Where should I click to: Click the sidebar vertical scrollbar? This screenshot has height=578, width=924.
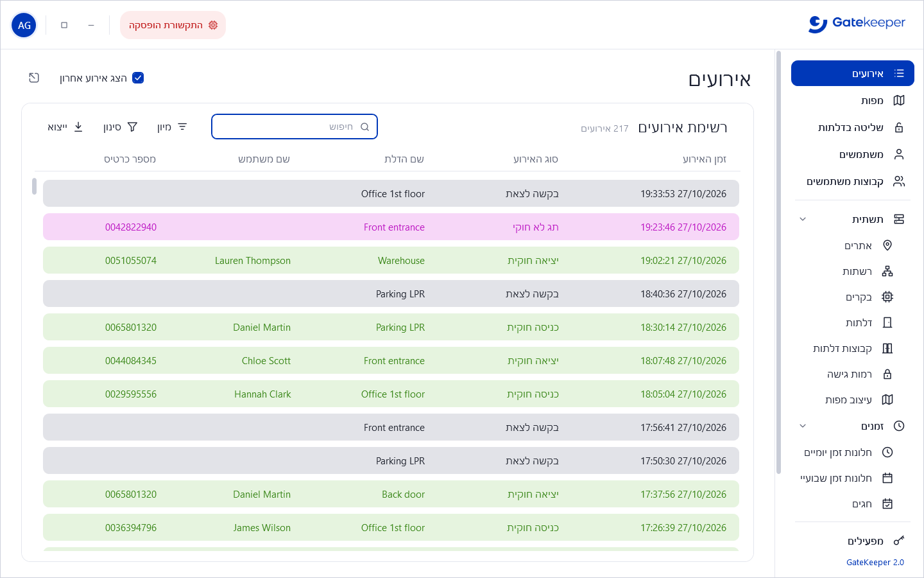pyautogui.click(x=779, y=262)
